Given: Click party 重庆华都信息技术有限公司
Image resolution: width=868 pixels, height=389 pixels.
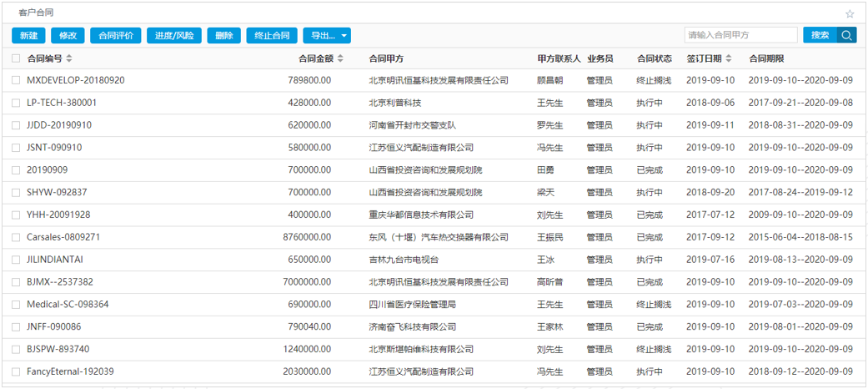Looking at the screenshot, I should point(421,215).
